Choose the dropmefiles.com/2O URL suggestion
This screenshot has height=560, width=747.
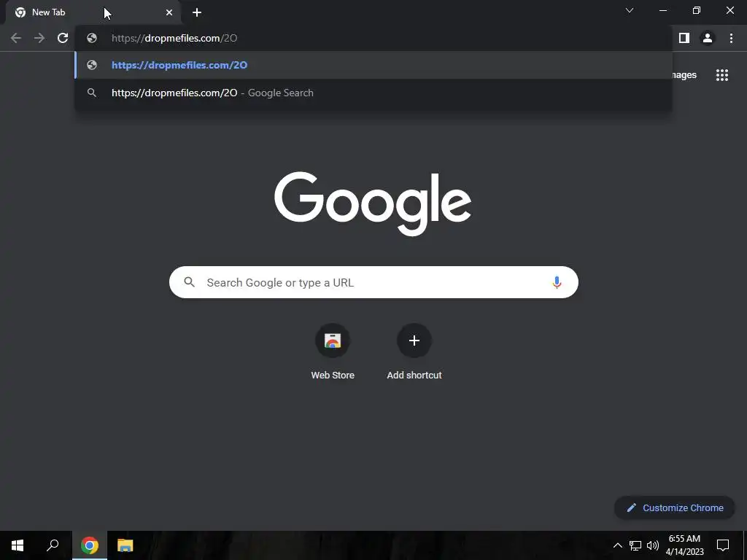373,65
